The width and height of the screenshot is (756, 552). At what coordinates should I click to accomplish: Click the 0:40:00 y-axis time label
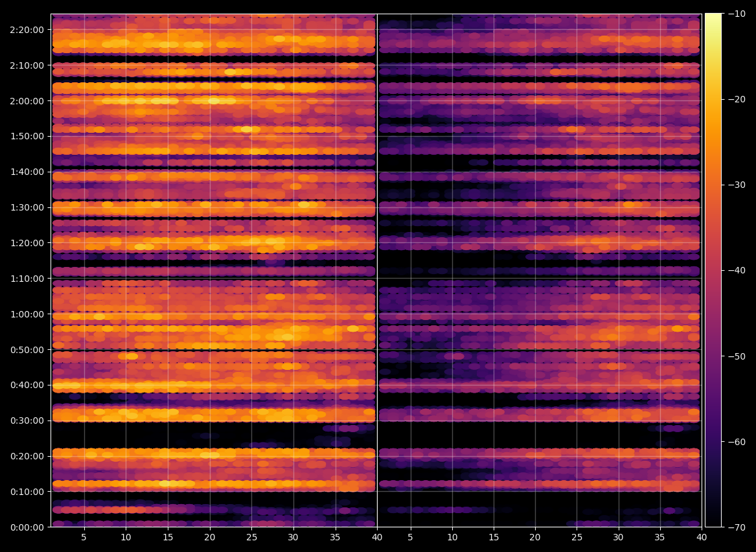(x=27, y=385)
